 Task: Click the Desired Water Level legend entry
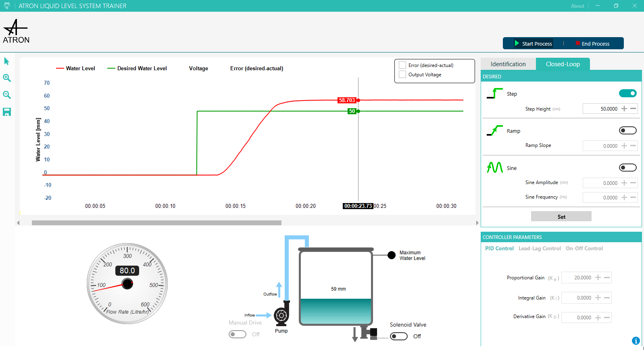tap(137, 68)
